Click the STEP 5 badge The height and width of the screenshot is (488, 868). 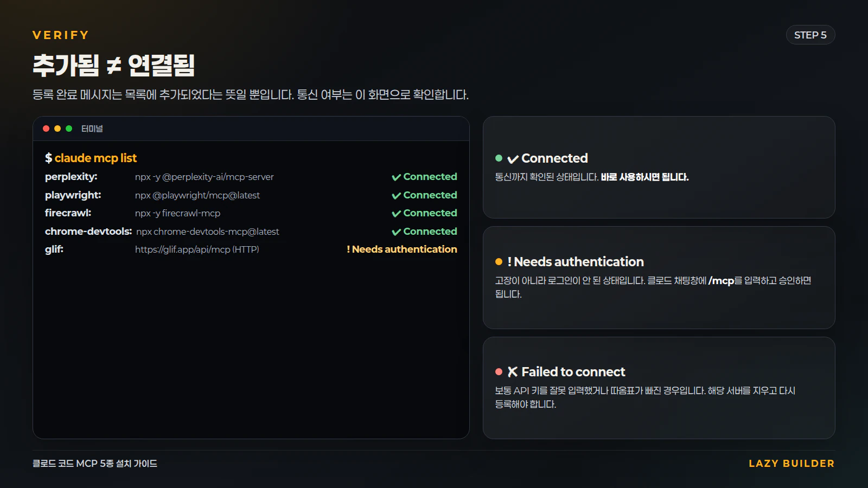pos(810,35)
